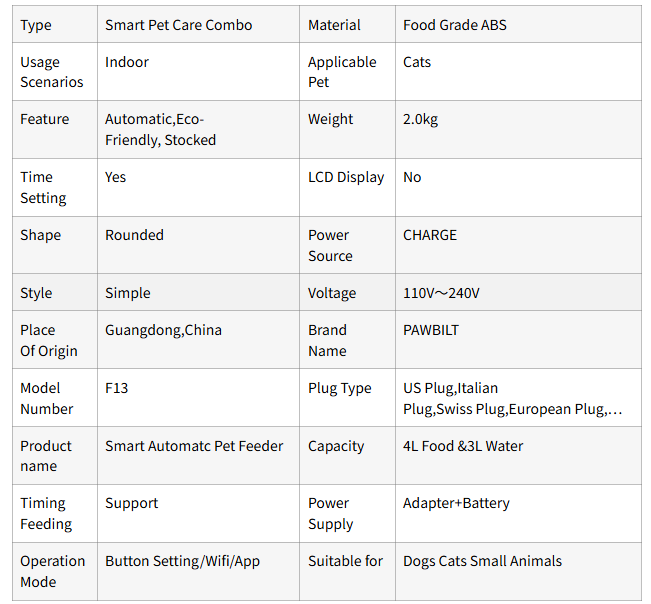Select the 'PAWBILT' brand name
The height and width of the screenshot is (604, 651).
tap(431, 330)
